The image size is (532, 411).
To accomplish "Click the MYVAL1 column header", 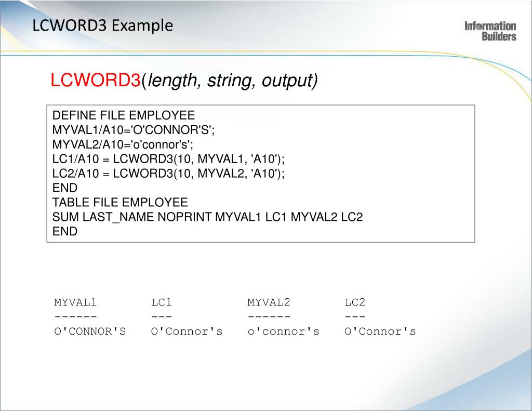I will tap(75, 302).
